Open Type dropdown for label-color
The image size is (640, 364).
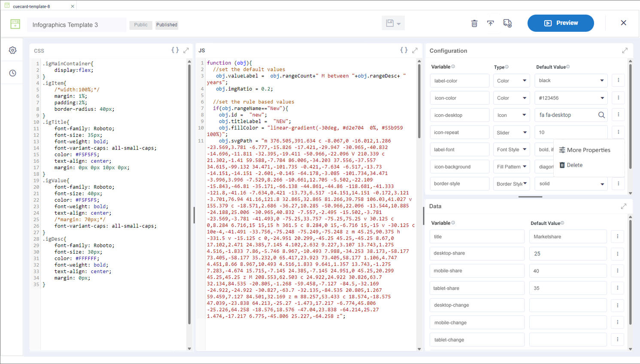[511, 81]
